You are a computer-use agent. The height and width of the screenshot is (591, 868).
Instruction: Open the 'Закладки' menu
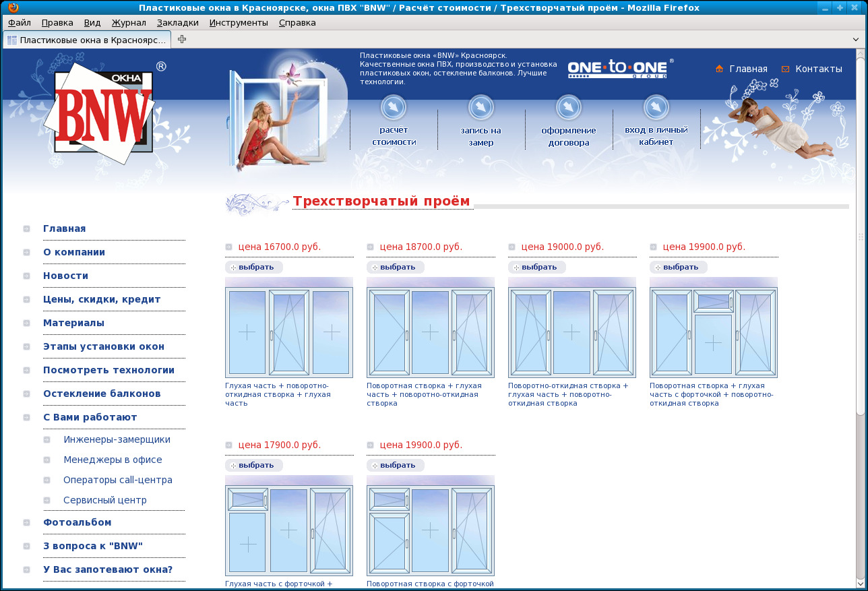(x=177, y=22)
